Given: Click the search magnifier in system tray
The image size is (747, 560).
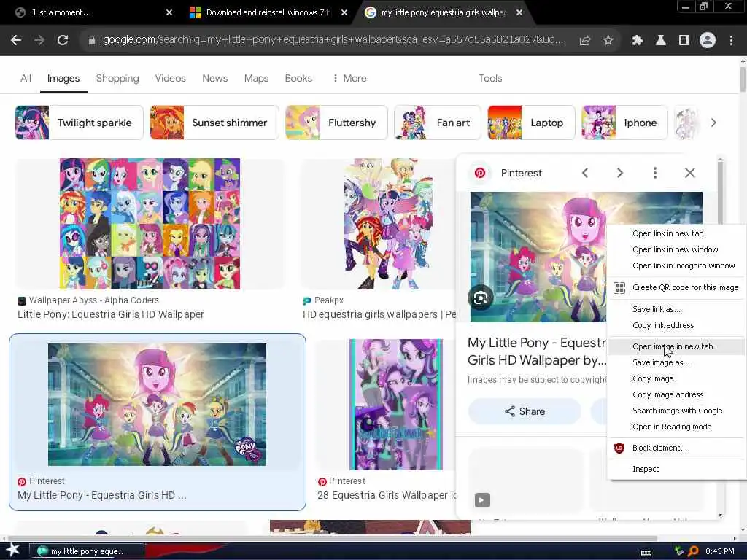Looking at the screenshot, I should point(693,551).
